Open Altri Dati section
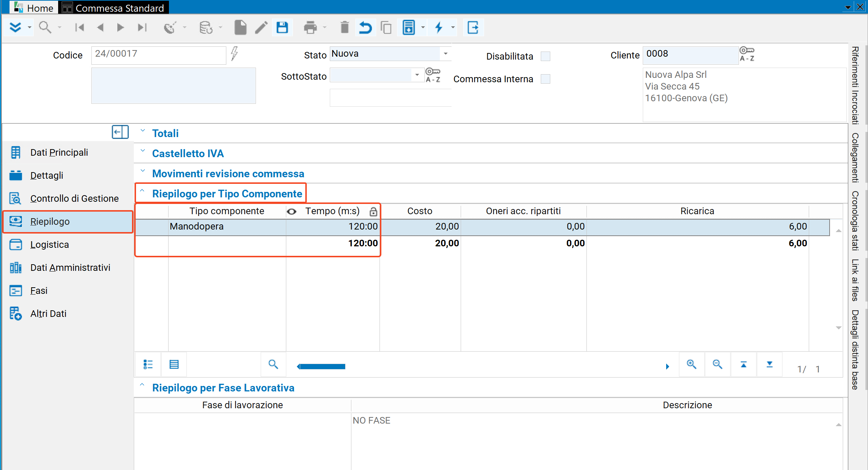 (x=48, y=314)
